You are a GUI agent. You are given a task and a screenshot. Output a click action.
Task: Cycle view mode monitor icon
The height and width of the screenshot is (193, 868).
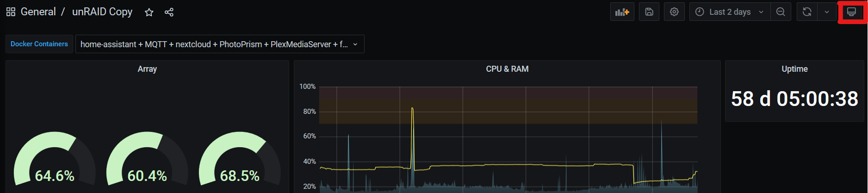851,12
